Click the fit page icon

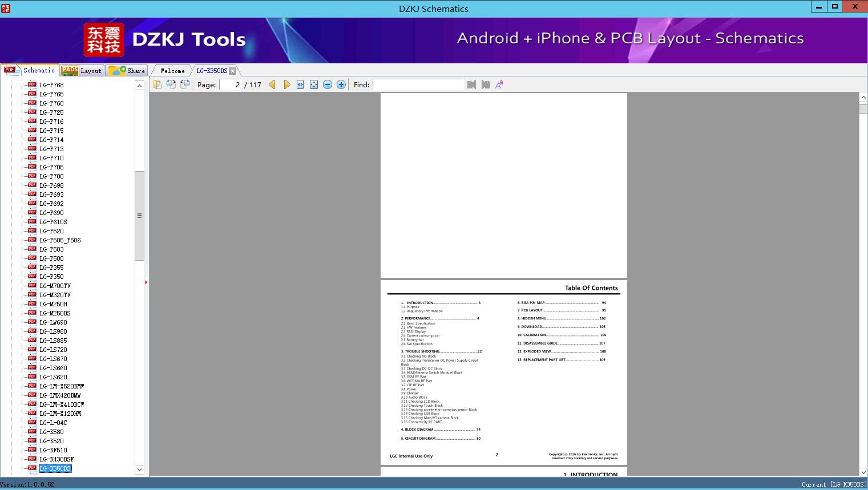(x=314, y=84)
